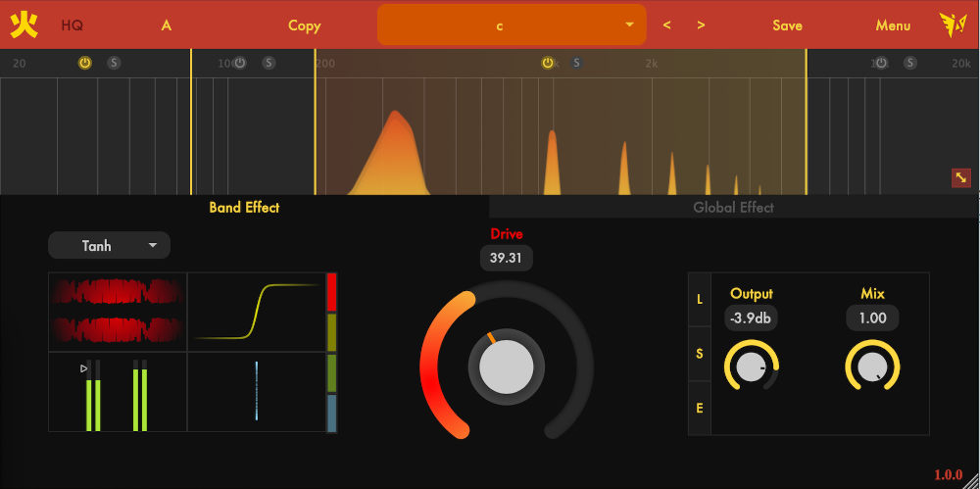Viewport: 980px width, 489px height.
Task: Solo the third band using its S icon
Action: (576, 63)
